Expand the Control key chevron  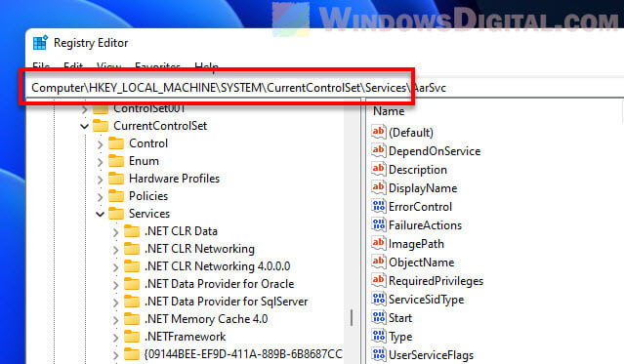point(100,144)
